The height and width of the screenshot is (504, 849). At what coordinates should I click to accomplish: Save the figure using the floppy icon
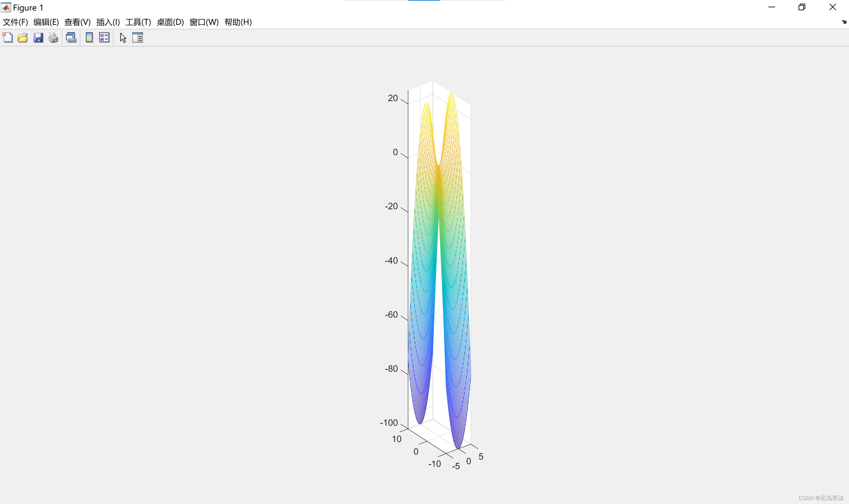tap(38, 37)
